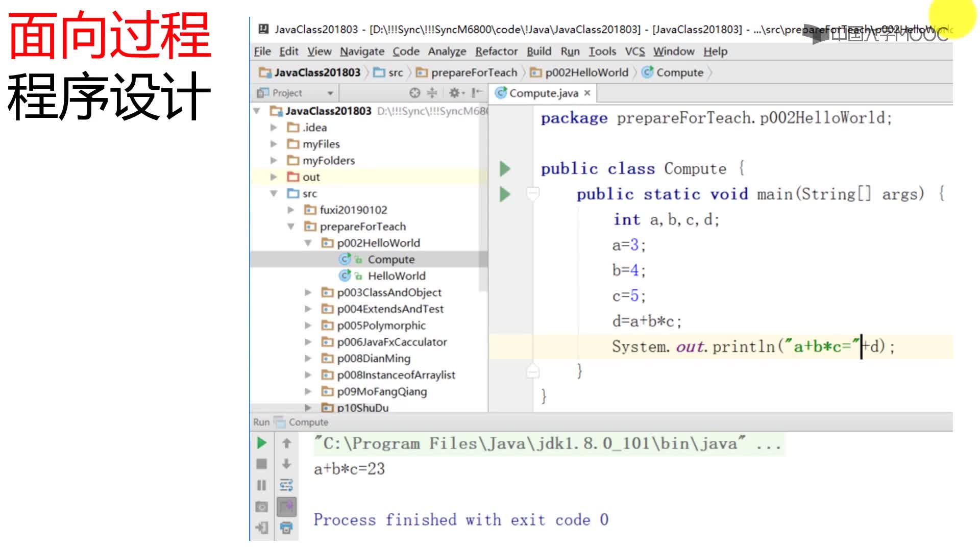
Task: Pause output in the Run panel
Action: (x=262, y=485)
